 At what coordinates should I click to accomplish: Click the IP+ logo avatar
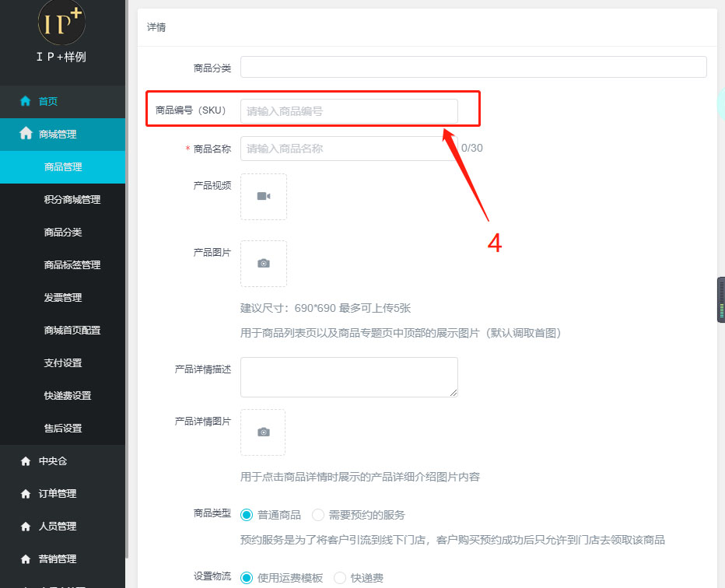click(61, 23)
